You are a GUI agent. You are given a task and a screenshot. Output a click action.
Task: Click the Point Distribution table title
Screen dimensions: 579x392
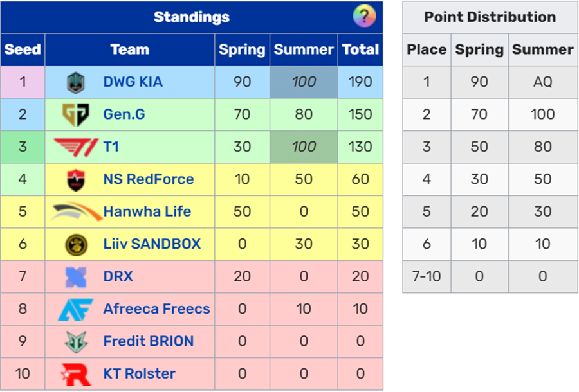point(490,17)
